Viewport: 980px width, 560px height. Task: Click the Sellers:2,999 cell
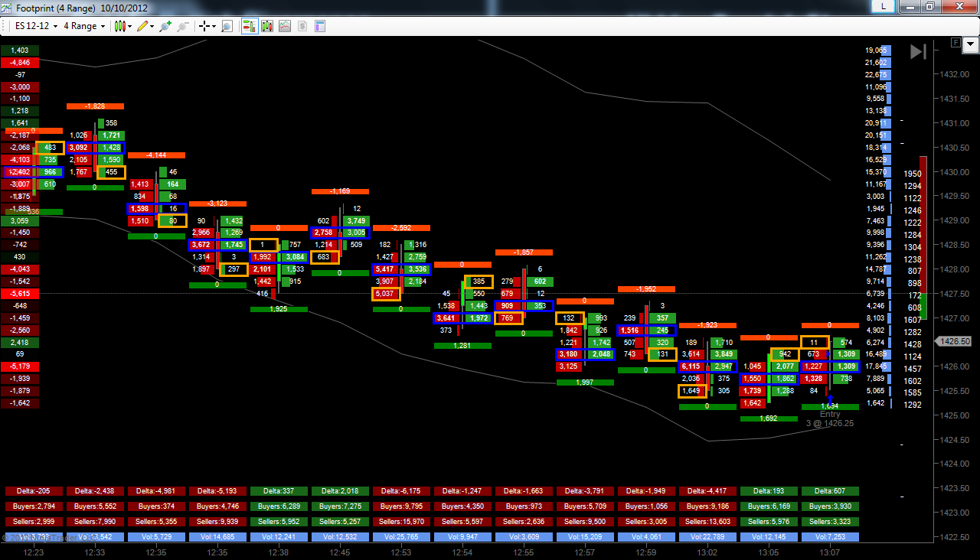[x=34, y=522]
